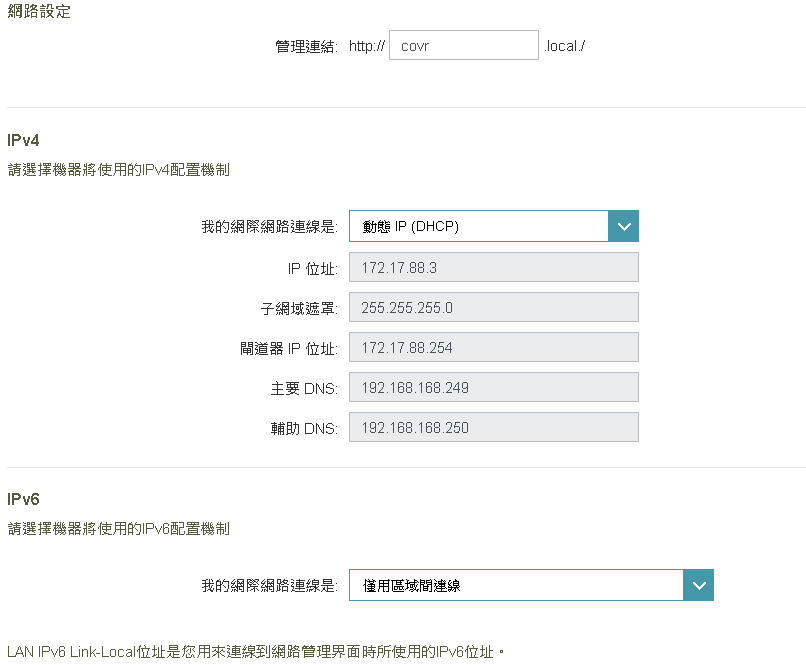Click the 輔助 DNS field 192.168.168.250

coord(493,428)
